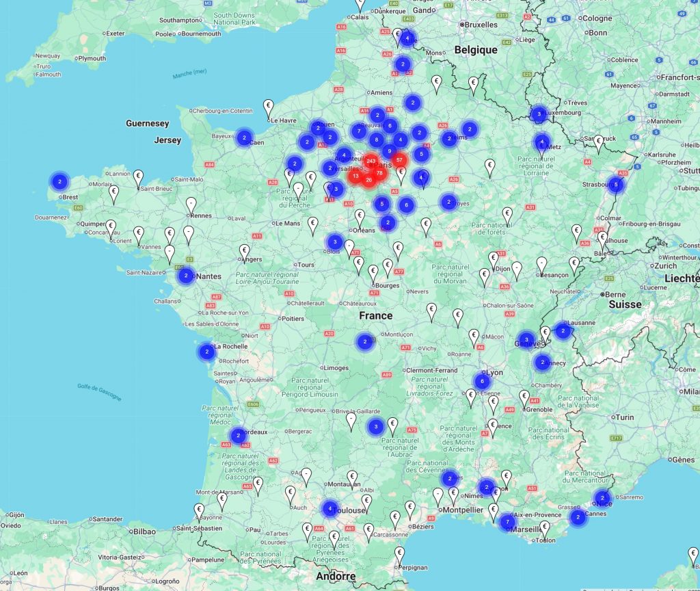Open the euro pin at Angers

point(245,252)
